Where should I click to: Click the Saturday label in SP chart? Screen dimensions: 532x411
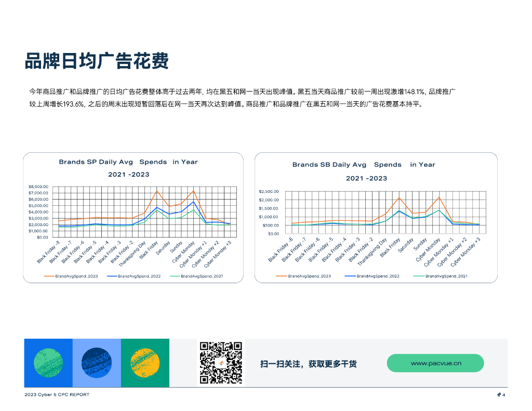pos(163,248)
